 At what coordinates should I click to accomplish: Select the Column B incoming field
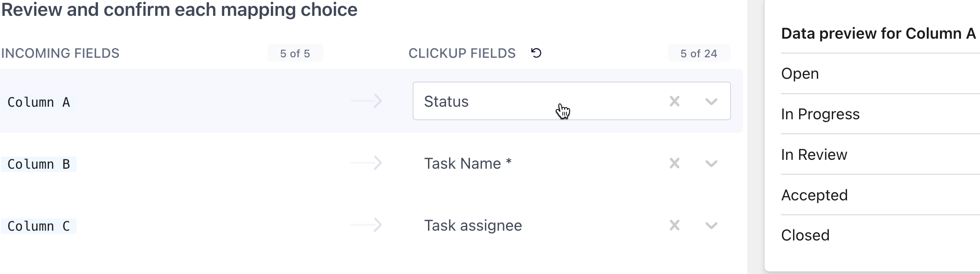(39, 164)
